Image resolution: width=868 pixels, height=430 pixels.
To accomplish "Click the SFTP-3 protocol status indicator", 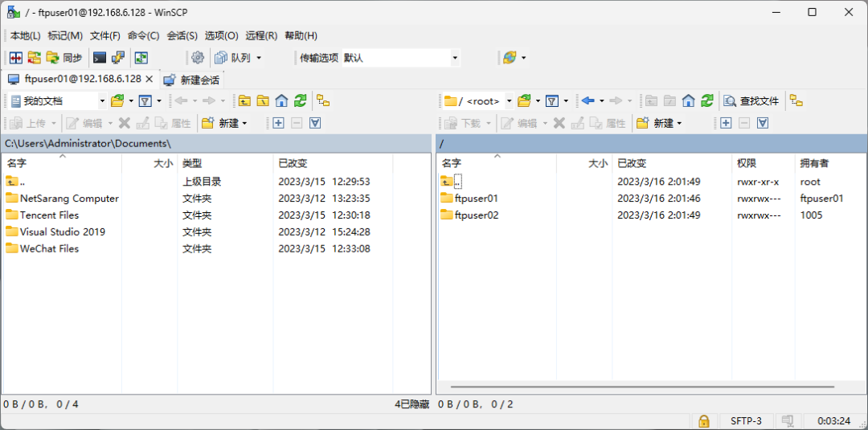I will click(746, 421).
